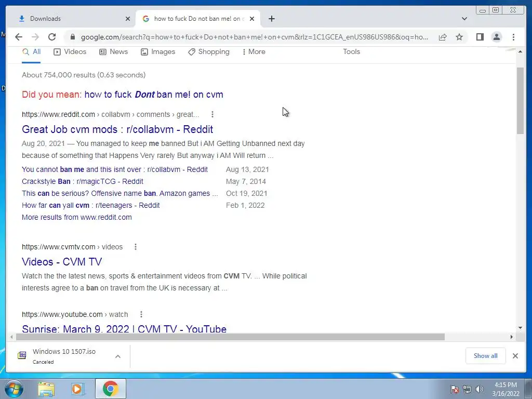Share this page via the share icon
The image size is (532, 399).
click(x=443, y=37)
